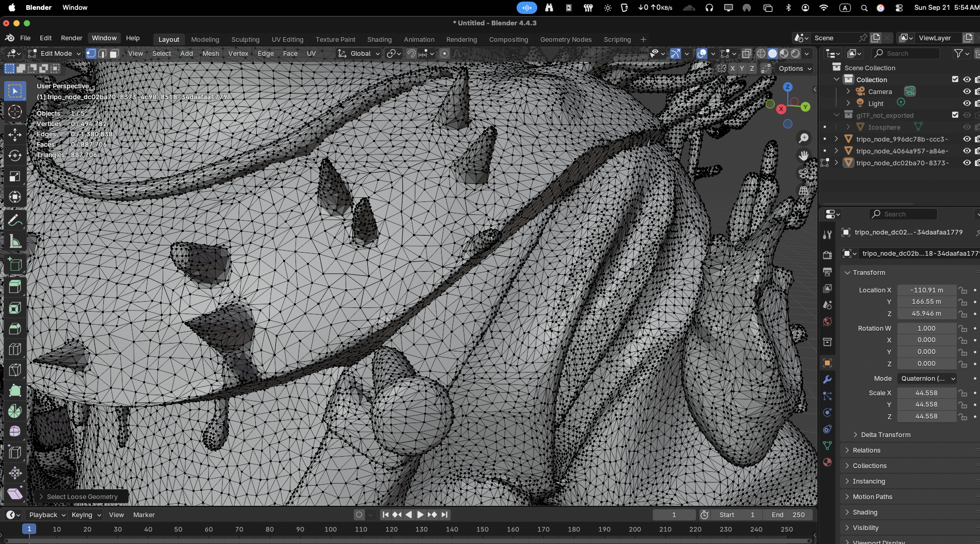The width and height of the screenshot is (980, 544).
Task: Select the Scale tool
Action: (15, 177)
